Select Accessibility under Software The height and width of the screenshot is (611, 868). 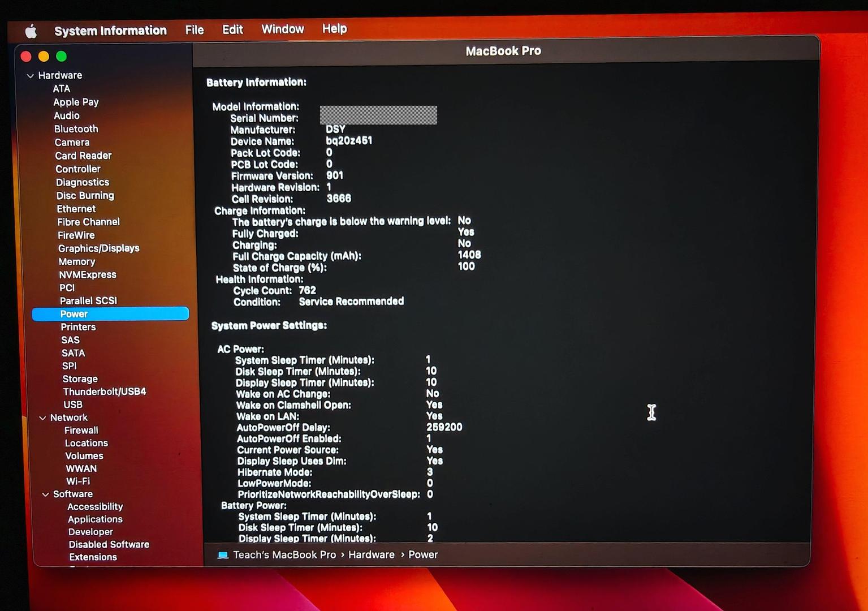(95, 507)
